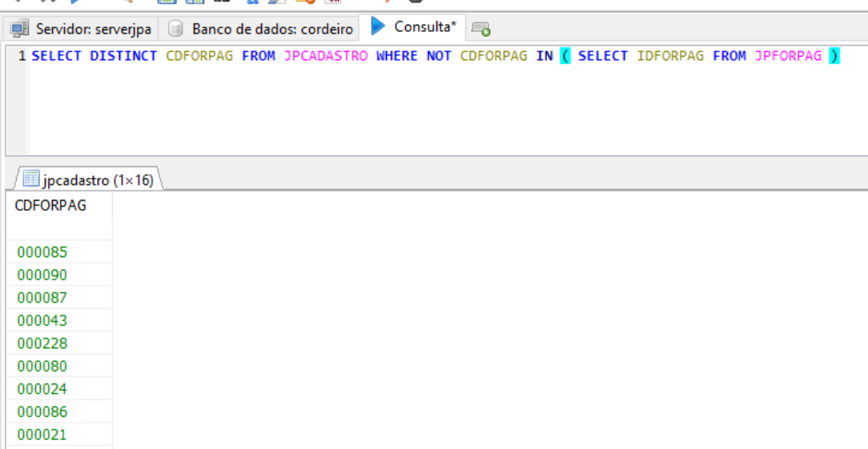Select result cell 000228
This screenshot has height=449, width=868.
tap(58, 343)
